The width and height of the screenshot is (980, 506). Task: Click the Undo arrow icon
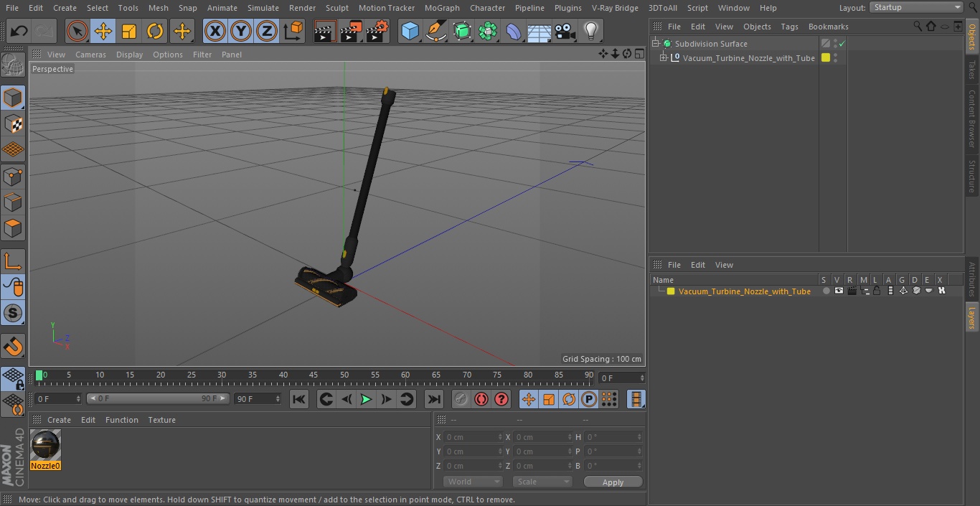pyautogui.click(x=19, y=32)
